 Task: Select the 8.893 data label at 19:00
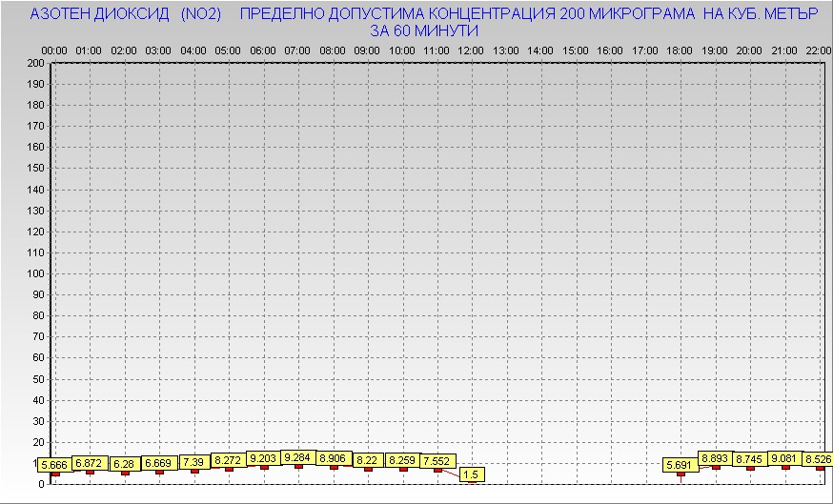coord(715,458)
